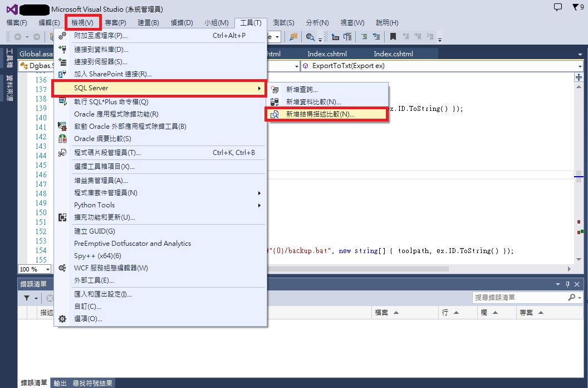
Task: Toggle auto-hide pin on 錯誤清單 panel
Action: (567, 284)
